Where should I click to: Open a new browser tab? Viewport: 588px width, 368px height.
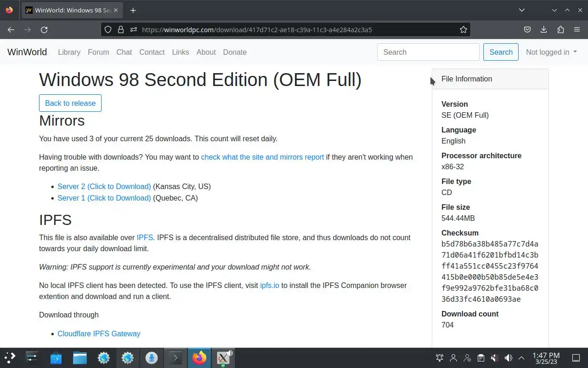[x=133, y=10]
